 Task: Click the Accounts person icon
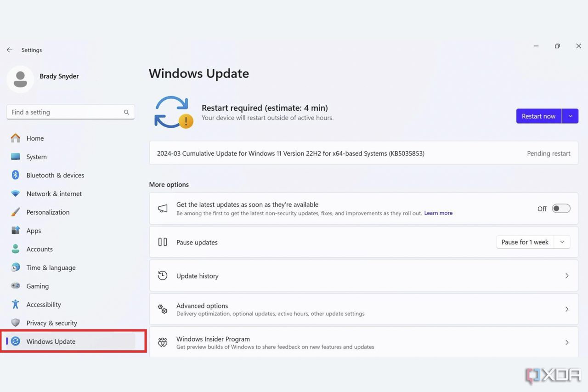coord(16,249)
